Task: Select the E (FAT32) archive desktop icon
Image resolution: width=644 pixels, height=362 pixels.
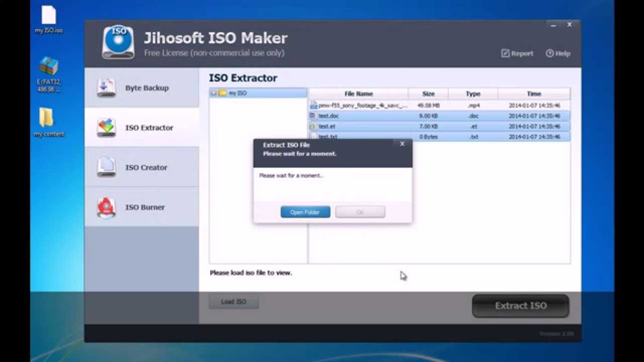Action: coord(49,66)
